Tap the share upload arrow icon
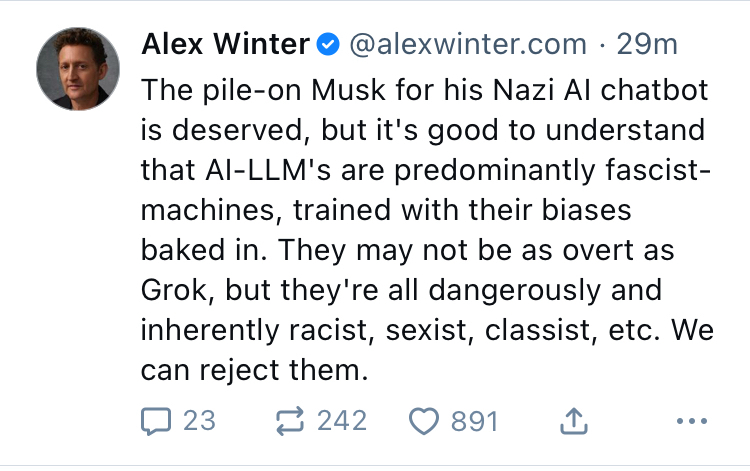Viewport: 750px width, 471px height. point(573,421)
